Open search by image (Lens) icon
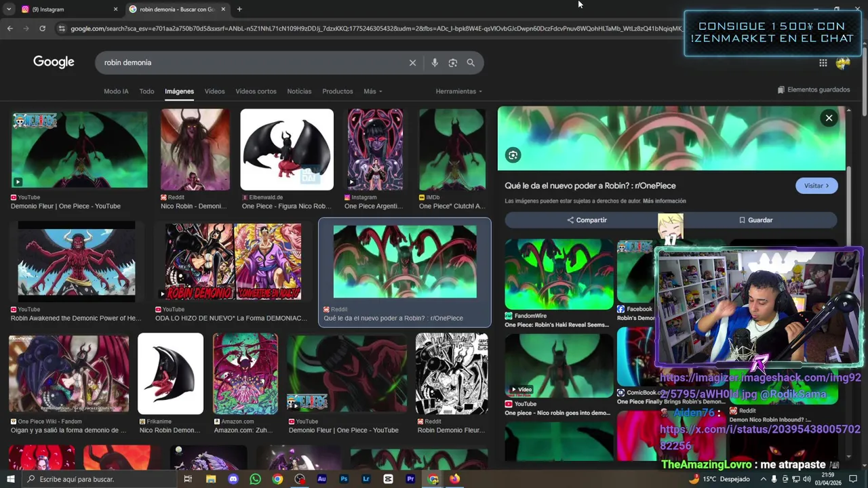 coord(453,62)
